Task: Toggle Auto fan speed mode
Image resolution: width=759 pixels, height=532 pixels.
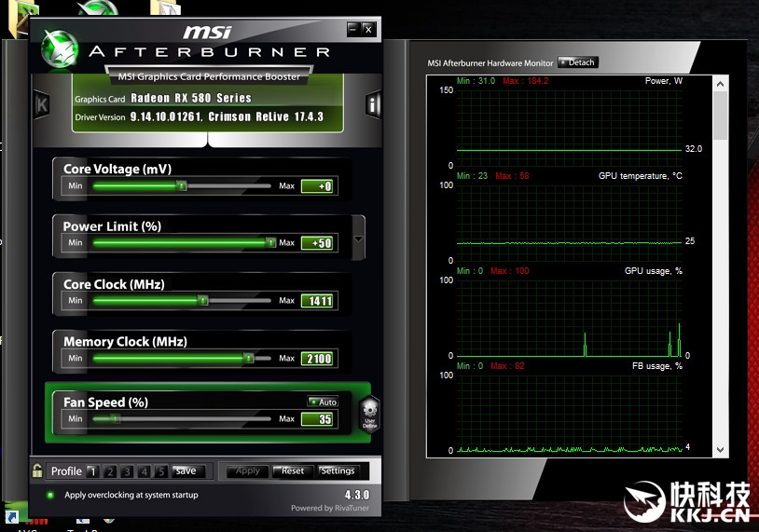Action: pos(323,402)
